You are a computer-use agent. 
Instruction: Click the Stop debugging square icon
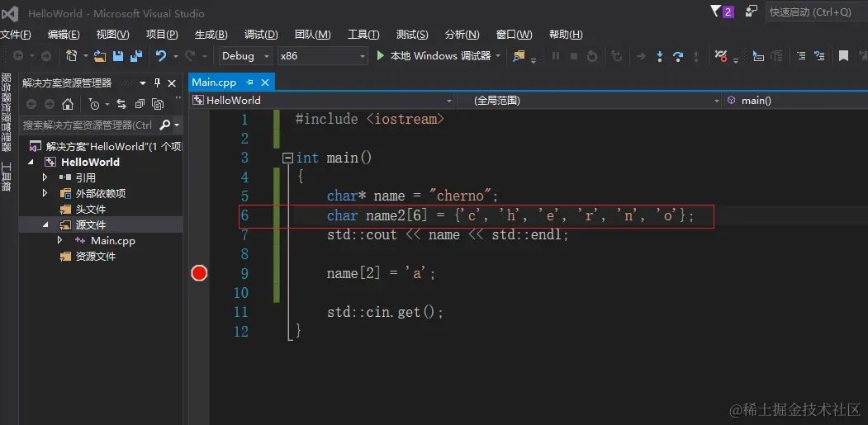click(x=574, y=56)
